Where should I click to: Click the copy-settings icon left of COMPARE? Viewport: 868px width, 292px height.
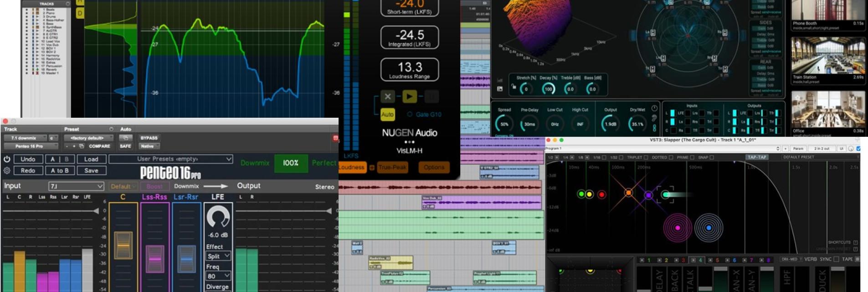[x=82, y=146]
